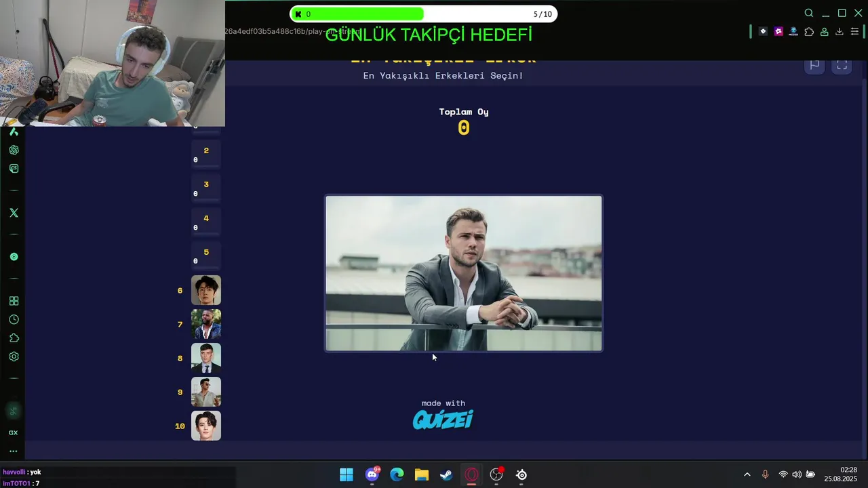Open the battery tray icon
868x488 pixels.
click(x=810, y=474)
